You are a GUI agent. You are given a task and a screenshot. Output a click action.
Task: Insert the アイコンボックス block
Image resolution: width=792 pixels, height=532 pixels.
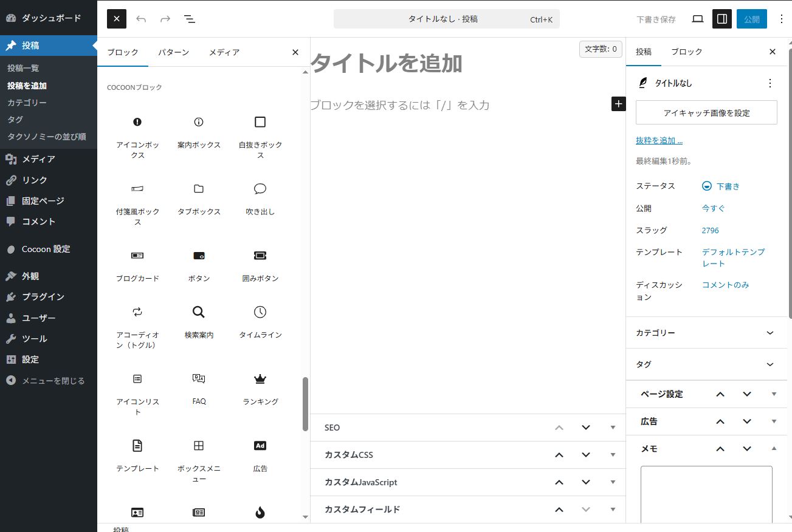click(137, 137)
